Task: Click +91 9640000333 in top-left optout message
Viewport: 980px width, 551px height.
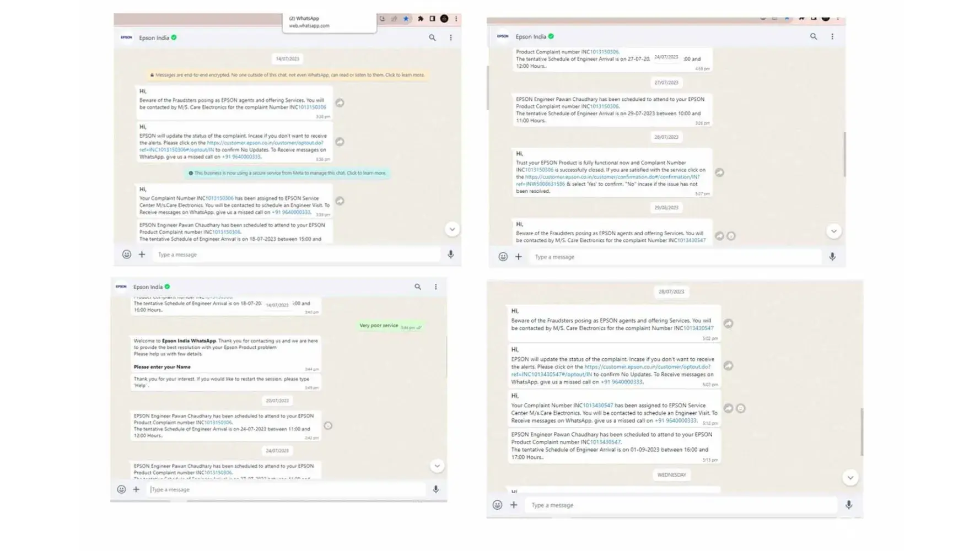Action: tap(241, 157)
